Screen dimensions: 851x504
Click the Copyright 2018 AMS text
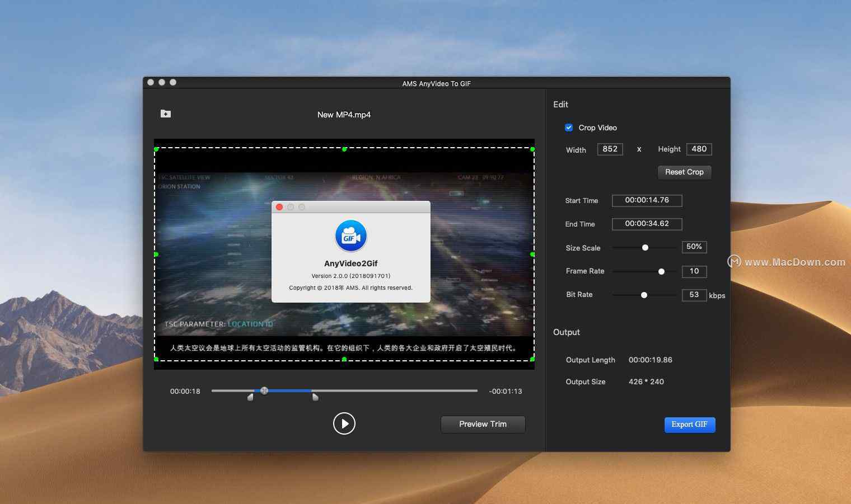click(x=351, y=288)
